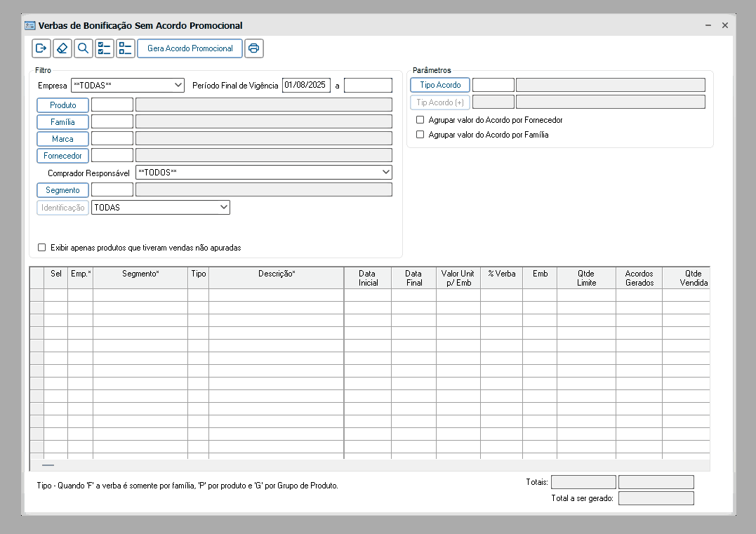Click the Sel column header
Viewport: 756px width, 534px height.
click(x=56, y=278)
